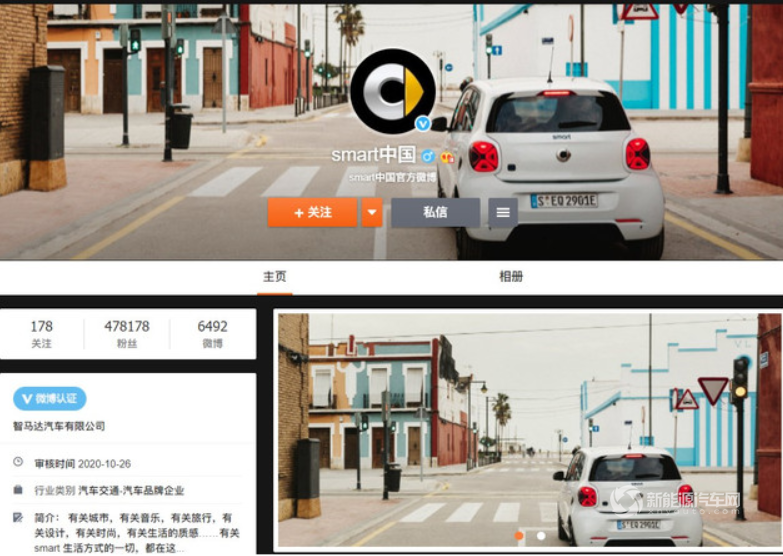This screenshot has width=783, height=556.
Task: Switch to the 相册 tab
Action: [511, 276]
